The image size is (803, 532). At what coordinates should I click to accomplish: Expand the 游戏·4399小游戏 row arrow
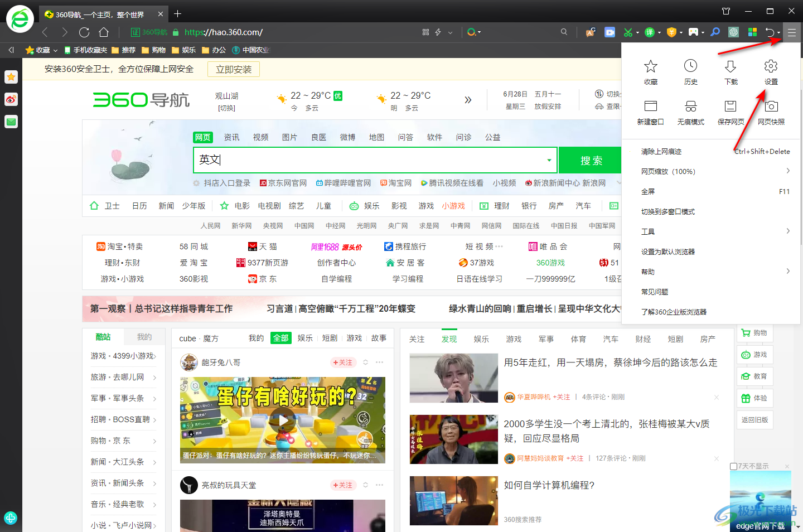pos(154,356)
